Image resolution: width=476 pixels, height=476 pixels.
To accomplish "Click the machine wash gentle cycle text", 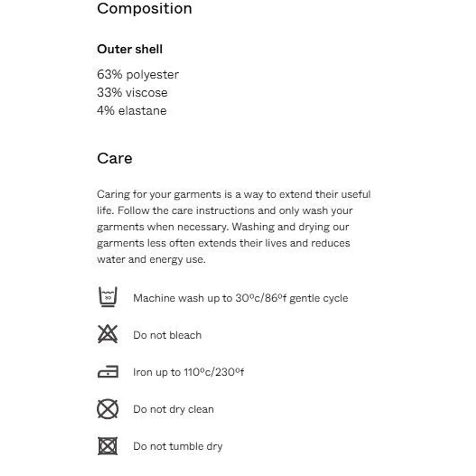I will point(240,298).
